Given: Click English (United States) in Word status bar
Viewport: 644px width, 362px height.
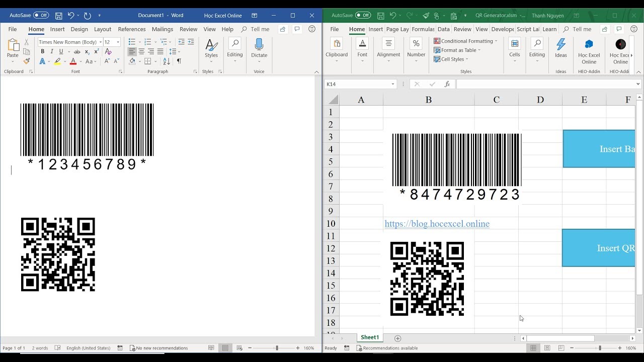Looking at the screenshot, I should [89, 348].
